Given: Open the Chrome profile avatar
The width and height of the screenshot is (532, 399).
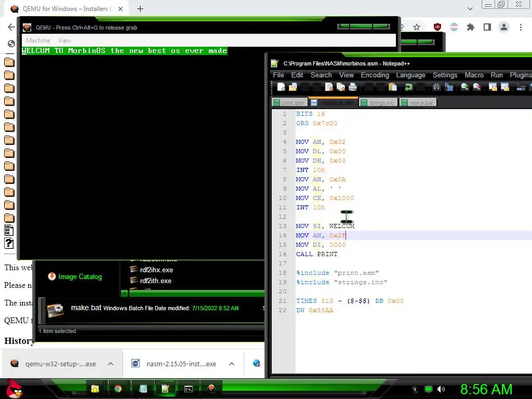Looking at the screenshot, I should coord(504,27).
